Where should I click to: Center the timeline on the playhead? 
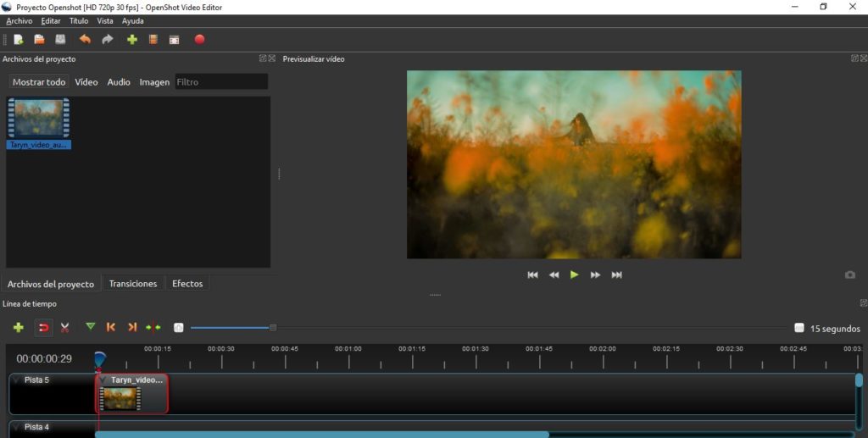pos(153,327)
